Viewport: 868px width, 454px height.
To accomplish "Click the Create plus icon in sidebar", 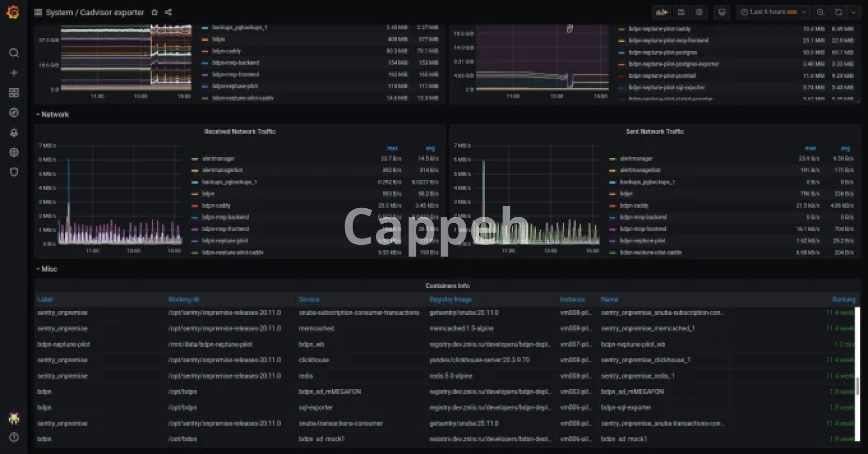I will [x=14, y=73].
